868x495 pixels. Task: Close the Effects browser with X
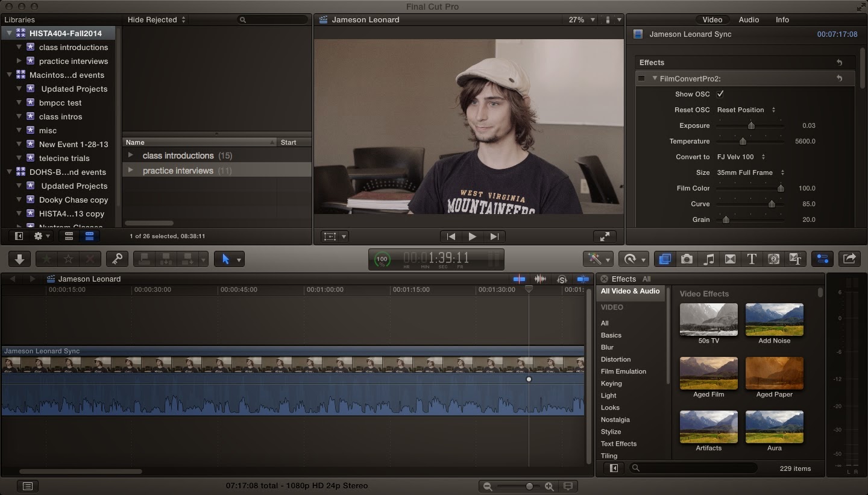point(604,279)
